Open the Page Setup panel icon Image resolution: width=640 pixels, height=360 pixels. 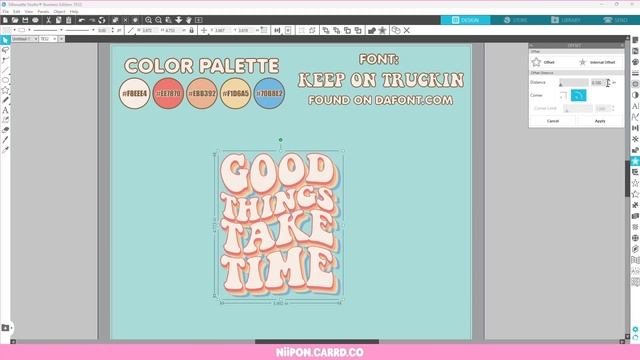click(x=635, y=40)
